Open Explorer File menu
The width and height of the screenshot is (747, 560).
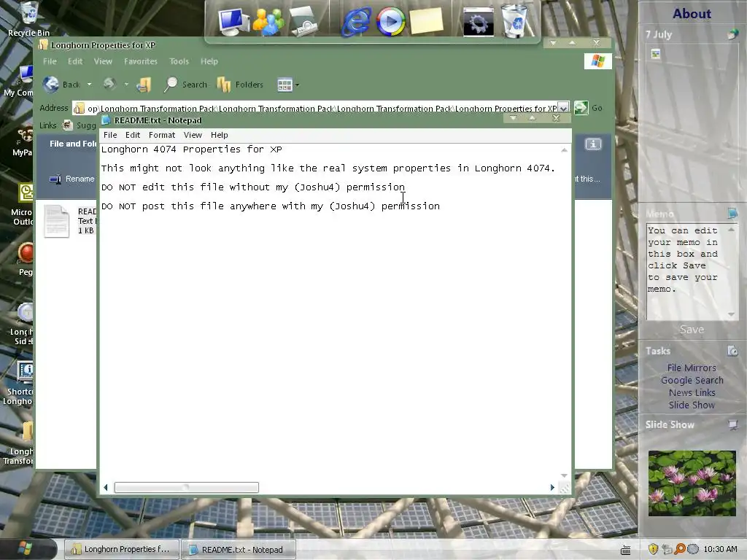[x=50, y=61]
